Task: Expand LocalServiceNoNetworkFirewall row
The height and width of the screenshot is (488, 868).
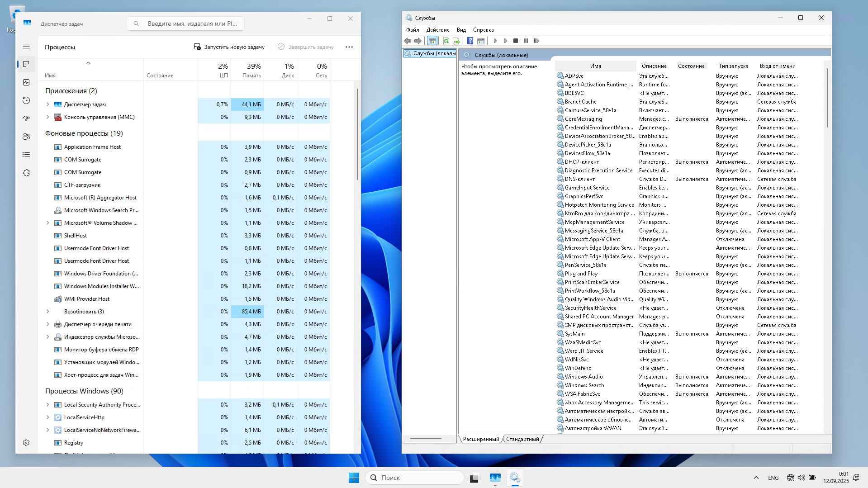Action: (x=48, y=430)
